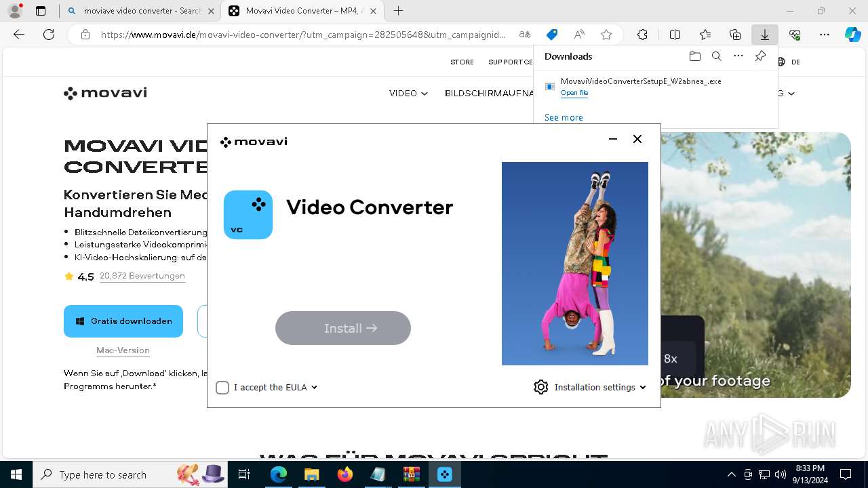Viewport: 868px width, 488px height.
Task: Open the 20,872 Bewertungen link
Action: point(142,276)
